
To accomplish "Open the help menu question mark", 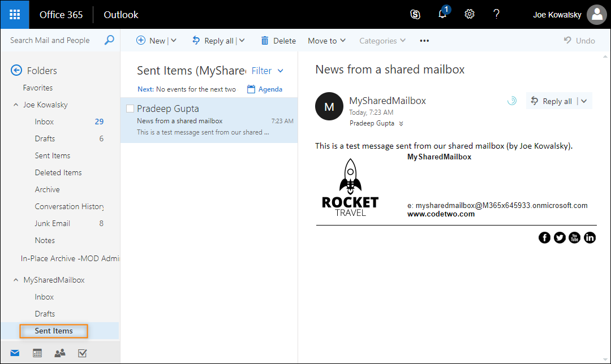I will tap(496, 14).
